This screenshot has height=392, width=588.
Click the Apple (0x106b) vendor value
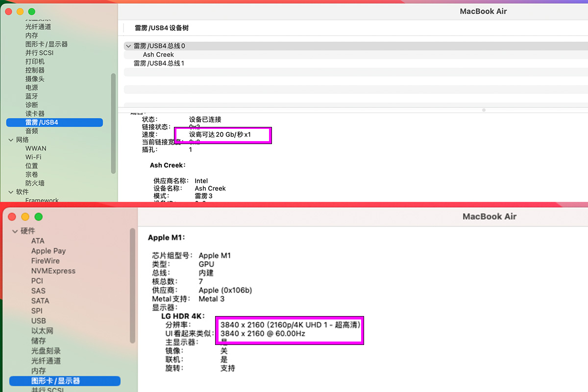pyautogui.click(x=225, y=290)
